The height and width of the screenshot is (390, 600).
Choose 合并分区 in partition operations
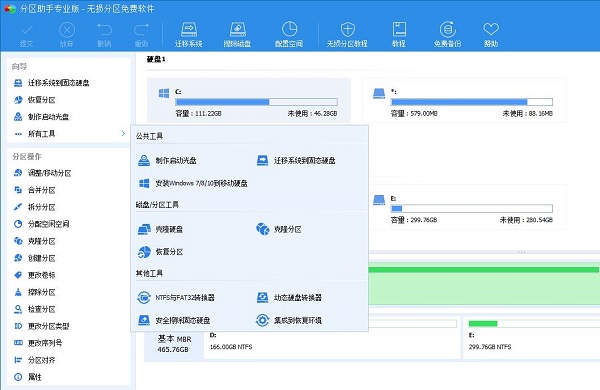point(34,190)
